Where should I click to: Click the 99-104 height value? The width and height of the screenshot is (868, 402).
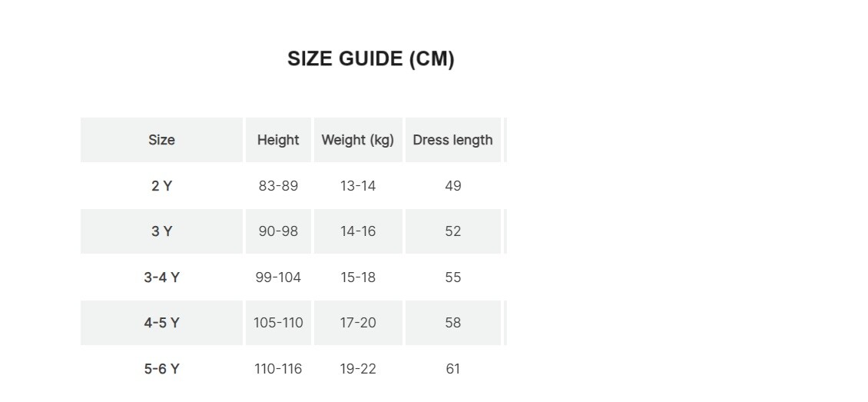[x=278, y=277]
